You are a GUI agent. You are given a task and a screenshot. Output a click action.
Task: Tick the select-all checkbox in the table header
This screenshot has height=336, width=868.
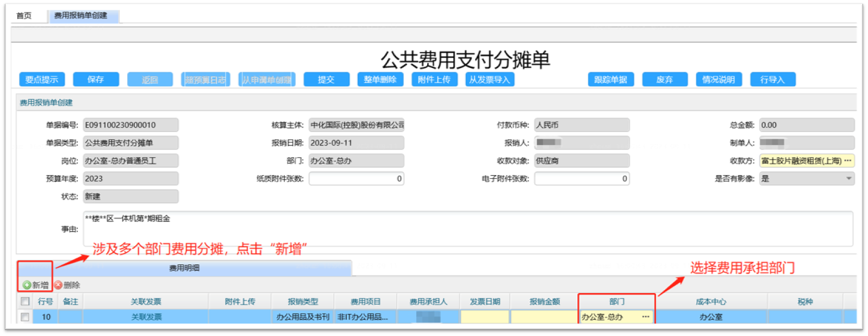[x=25, y=301]
